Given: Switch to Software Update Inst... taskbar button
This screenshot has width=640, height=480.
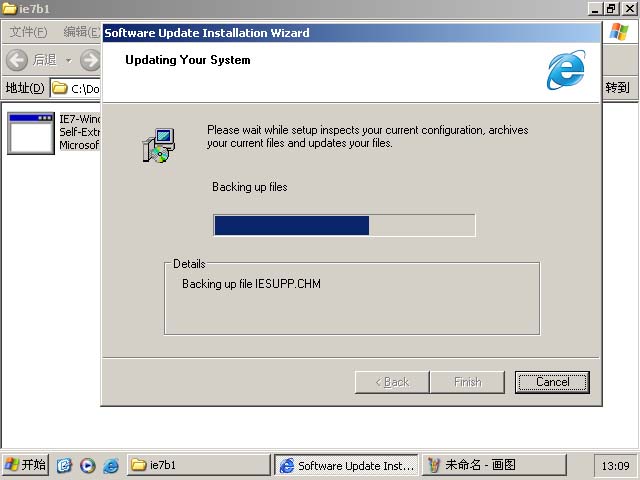Looking at the screenshot, I should click(346, 465).
